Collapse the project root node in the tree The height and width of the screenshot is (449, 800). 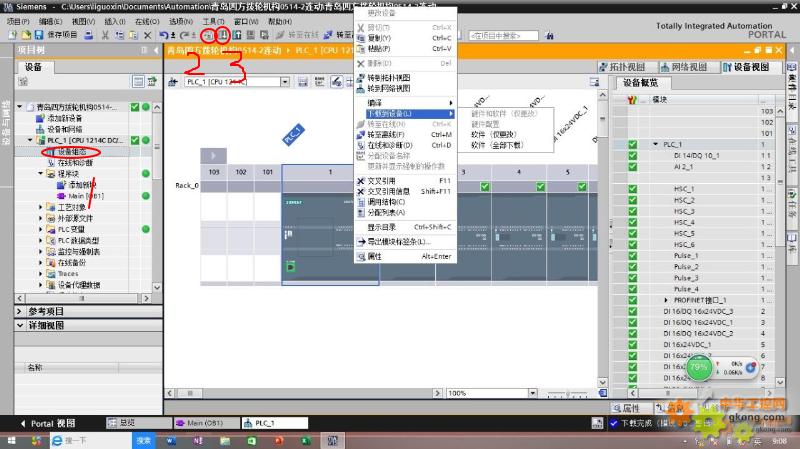(19, 107)
